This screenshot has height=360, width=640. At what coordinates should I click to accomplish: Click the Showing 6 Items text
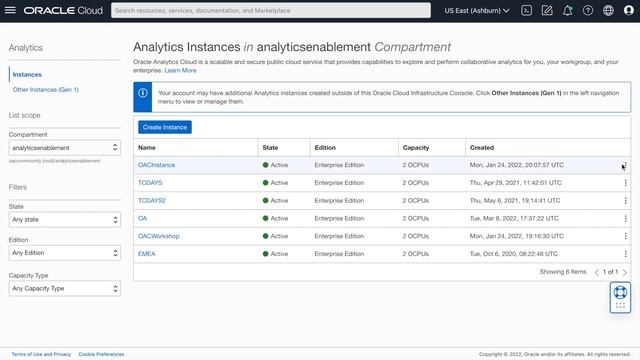(x=563, y=272)
